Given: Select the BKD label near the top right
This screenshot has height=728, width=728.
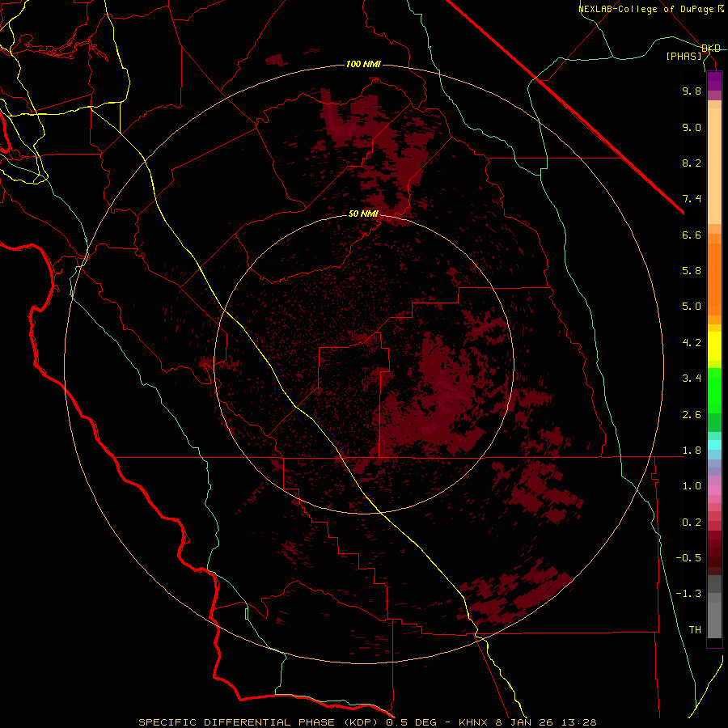Looking at the screenshot, I should pyautogui.click(x=711, y=49).
